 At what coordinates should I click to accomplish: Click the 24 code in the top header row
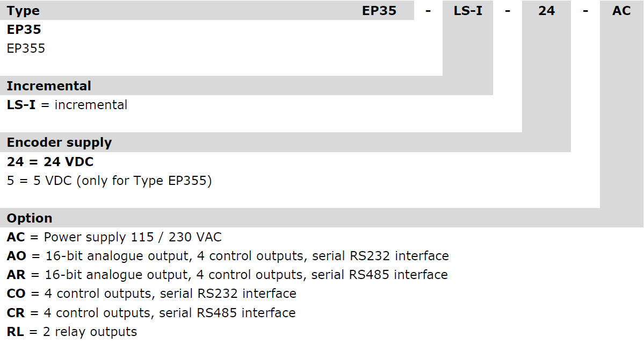click(x=546, y=11)
